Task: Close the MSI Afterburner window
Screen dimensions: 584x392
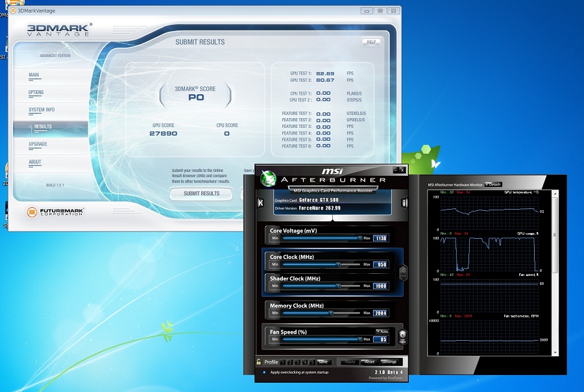Action: [402, 170]
